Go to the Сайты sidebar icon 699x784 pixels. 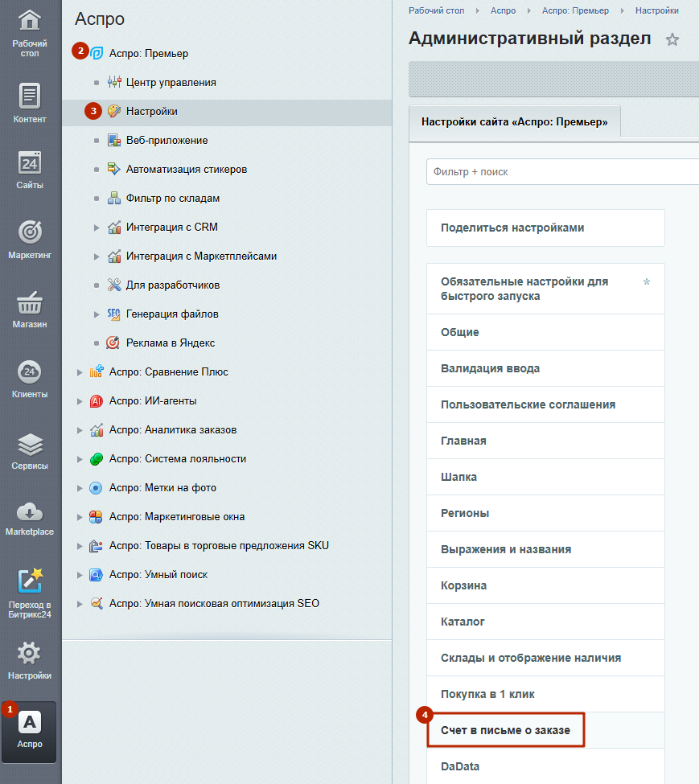click(x=30, y=163)
